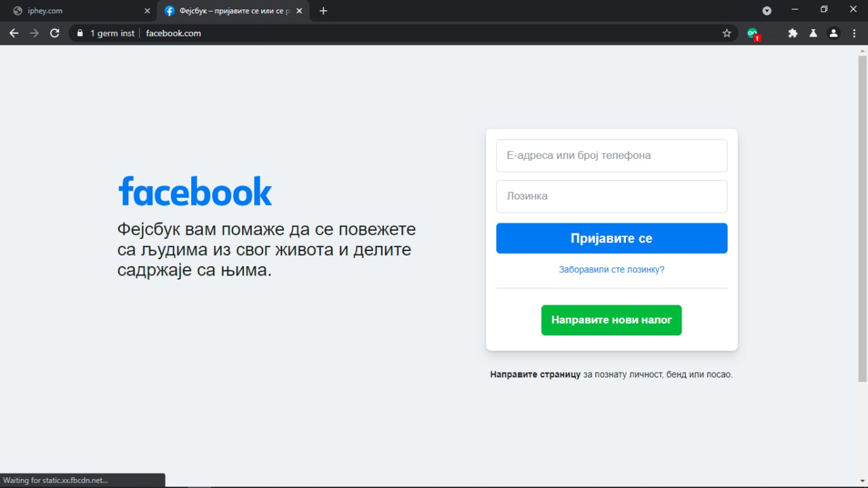Click the scrollbar up arrow

(863, 50)
